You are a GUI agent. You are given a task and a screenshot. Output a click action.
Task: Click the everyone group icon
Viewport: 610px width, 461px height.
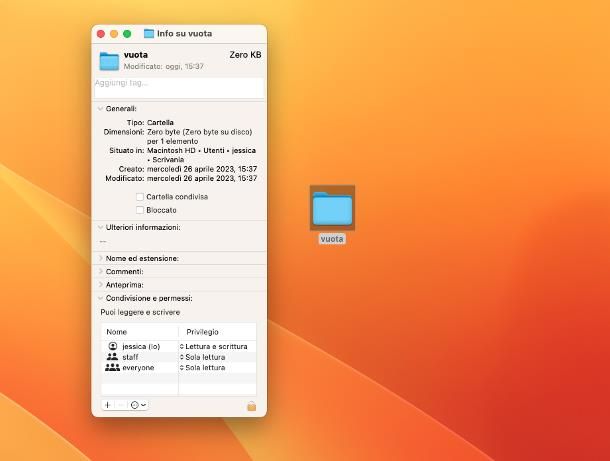point(112,367)
